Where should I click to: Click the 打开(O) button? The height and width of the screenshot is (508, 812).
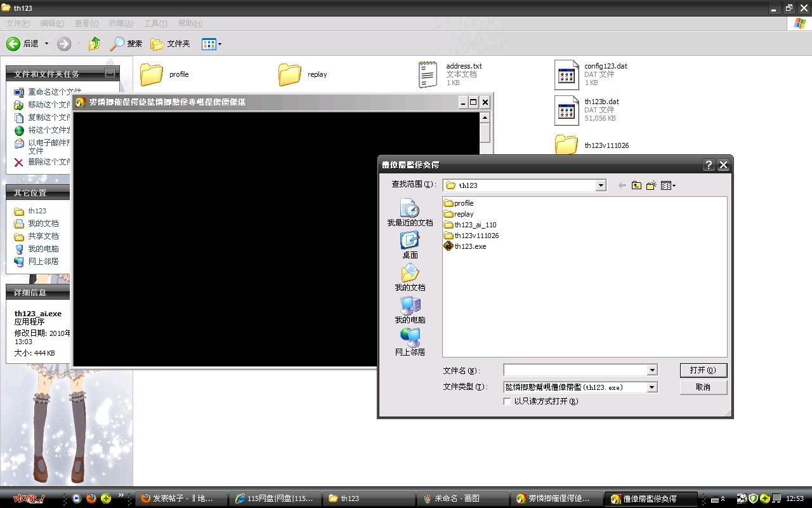(703, 370)
